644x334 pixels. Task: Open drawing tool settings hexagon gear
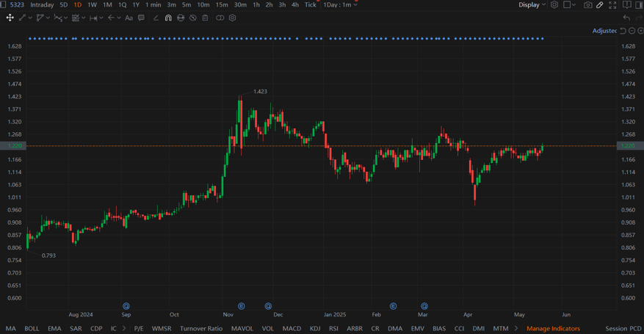point(233,18)
